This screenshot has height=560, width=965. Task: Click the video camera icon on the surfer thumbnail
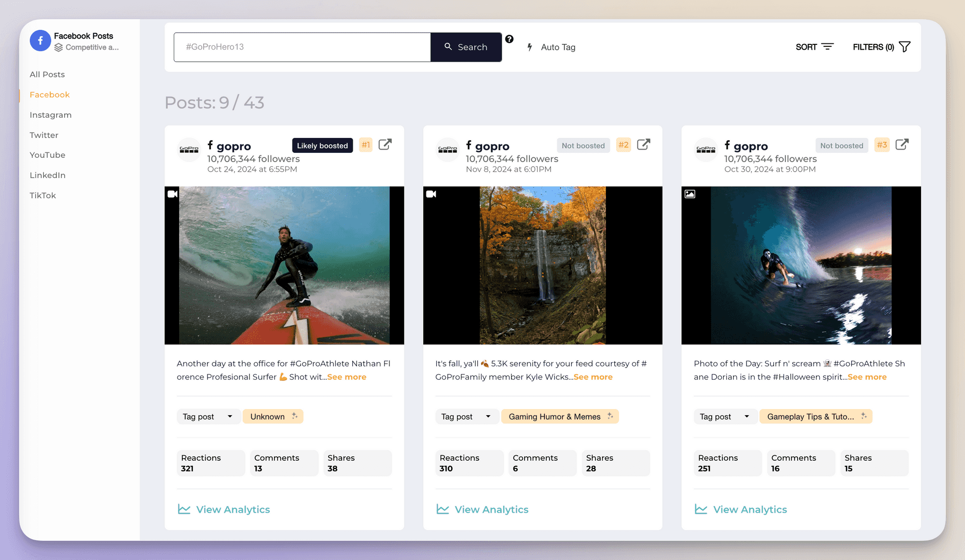(173, 194)
